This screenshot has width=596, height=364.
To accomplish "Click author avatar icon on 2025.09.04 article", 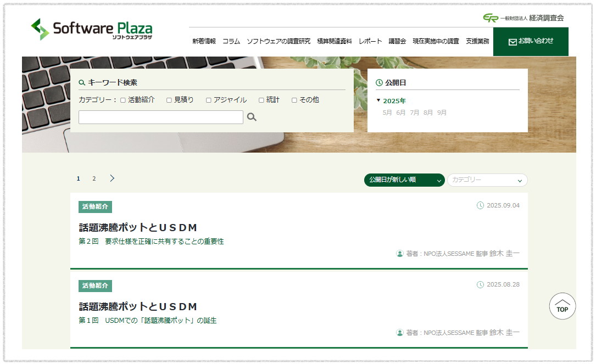I will click(x=400, y=254).
